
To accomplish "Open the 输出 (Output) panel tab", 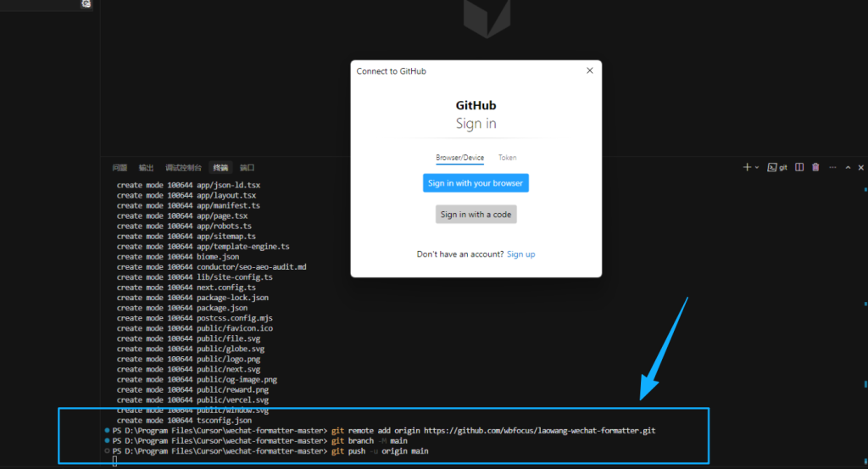I will click(146, 168).
